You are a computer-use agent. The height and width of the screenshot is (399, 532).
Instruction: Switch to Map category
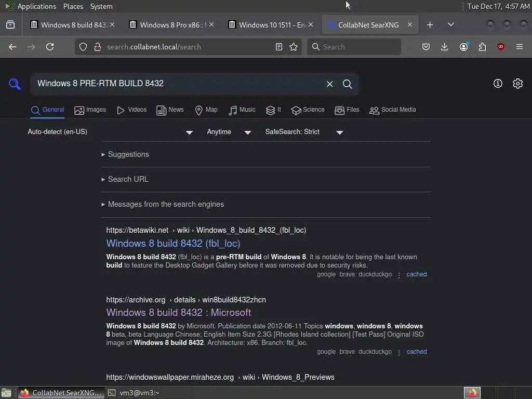206,110
